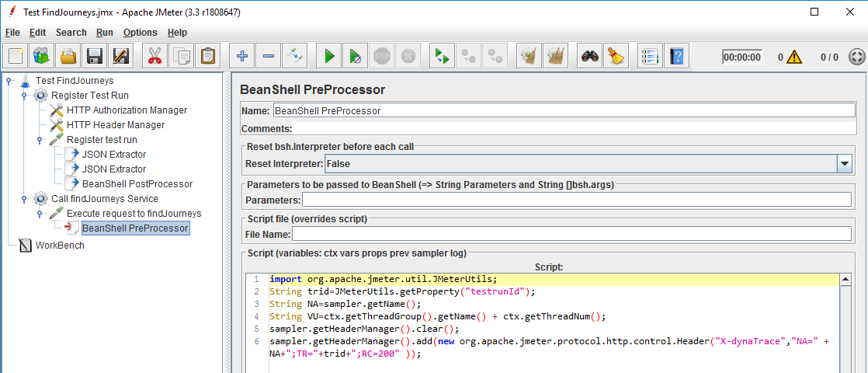Open the Run menu
Image resolution: width=868 pixels, height=373 pixels.
105,33
